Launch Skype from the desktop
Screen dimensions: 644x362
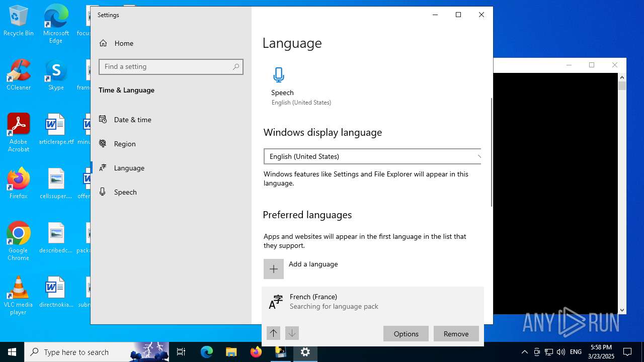click(x=56, y=75)
